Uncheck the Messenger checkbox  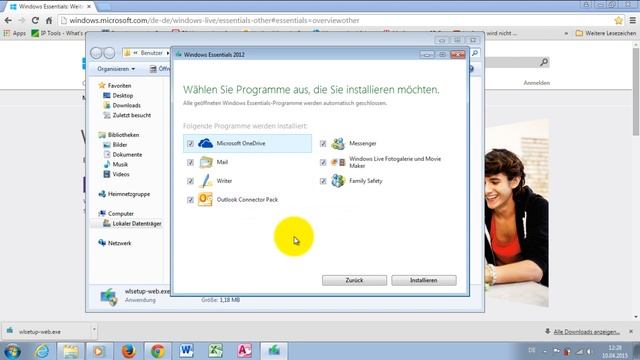(323, 144)
